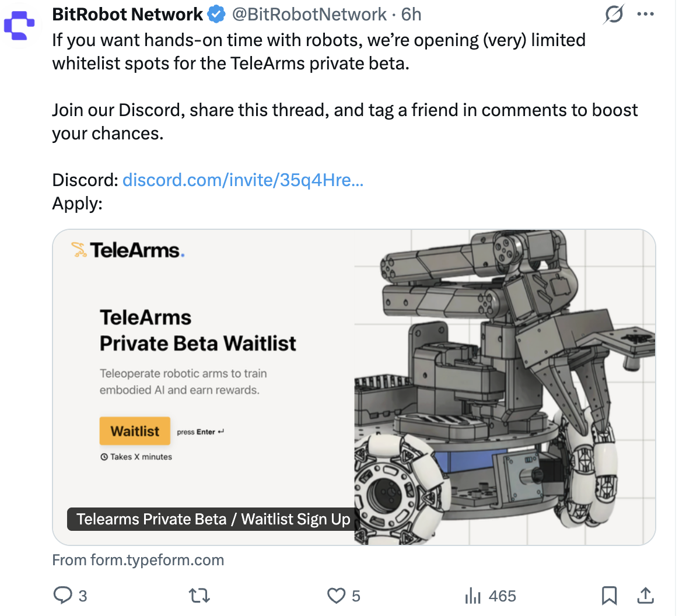
Task: Click the BitRobot Network display name
Action: tap(128, 14)
